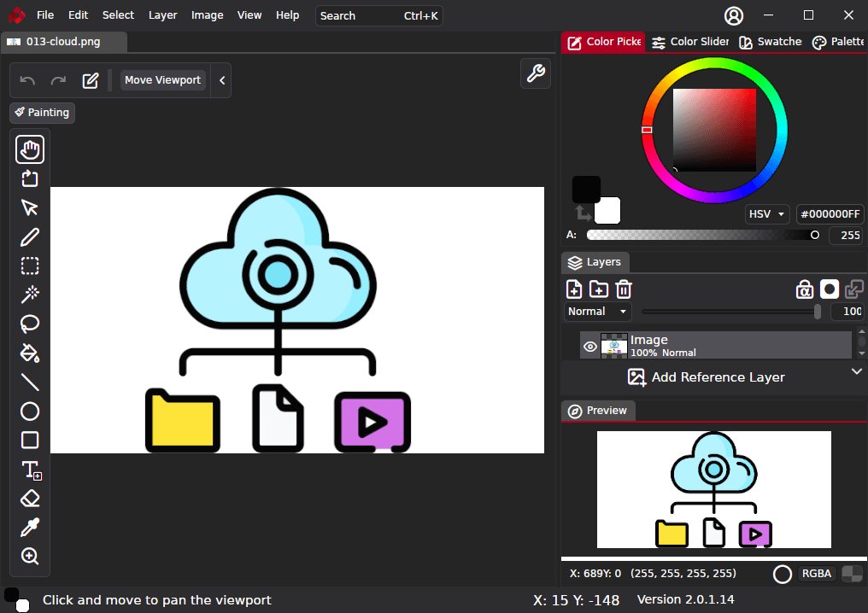Expand the Add Reference Layer section
Viewport: 868px width, 613px height.
pos(857,371)
